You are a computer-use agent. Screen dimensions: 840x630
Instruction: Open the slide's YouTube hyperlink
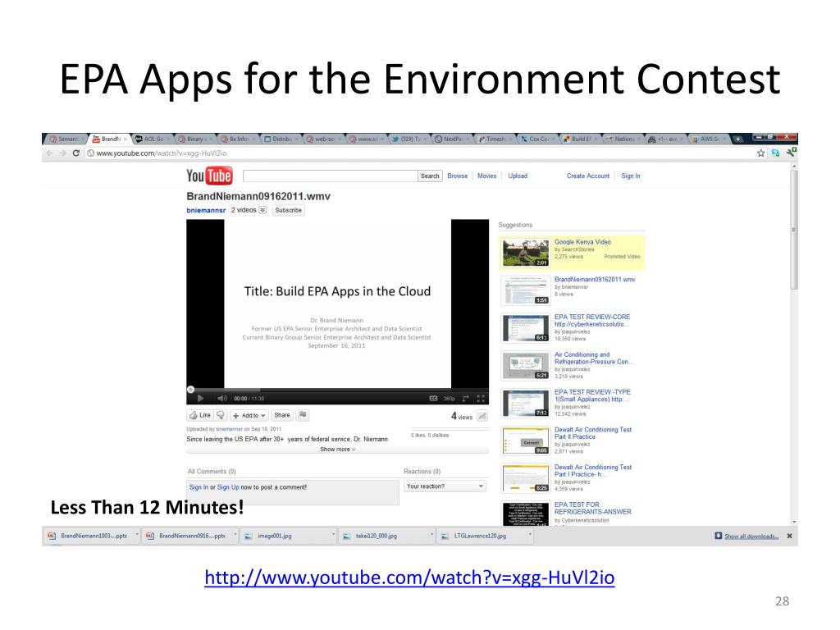[x=409, y=577]
